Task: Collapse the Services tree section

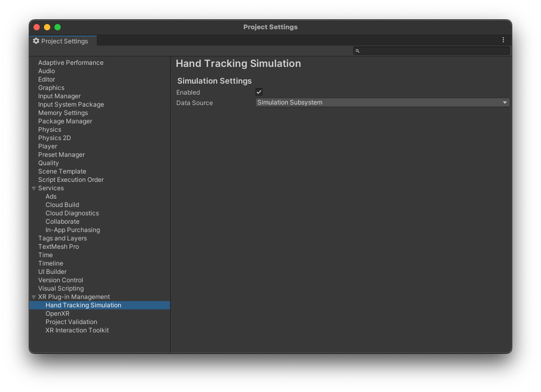Action: click(x=34, y=188)
